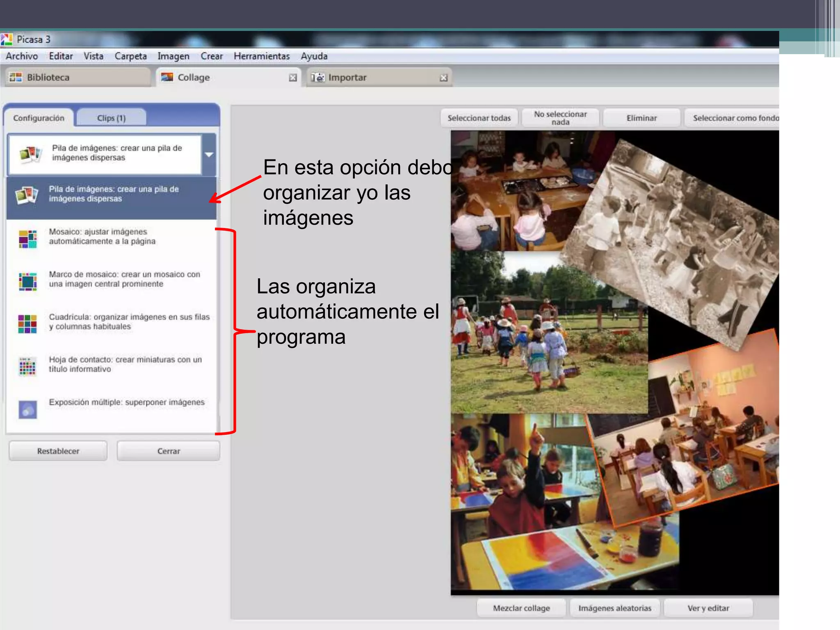Expand the collage type dropdown arrow
Screen dimensions: 840x630
[x=209, y=155]
